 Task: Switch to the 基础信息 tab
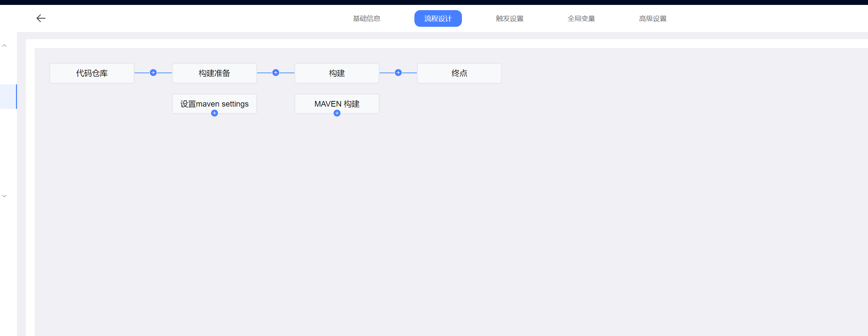pos(367,19)
